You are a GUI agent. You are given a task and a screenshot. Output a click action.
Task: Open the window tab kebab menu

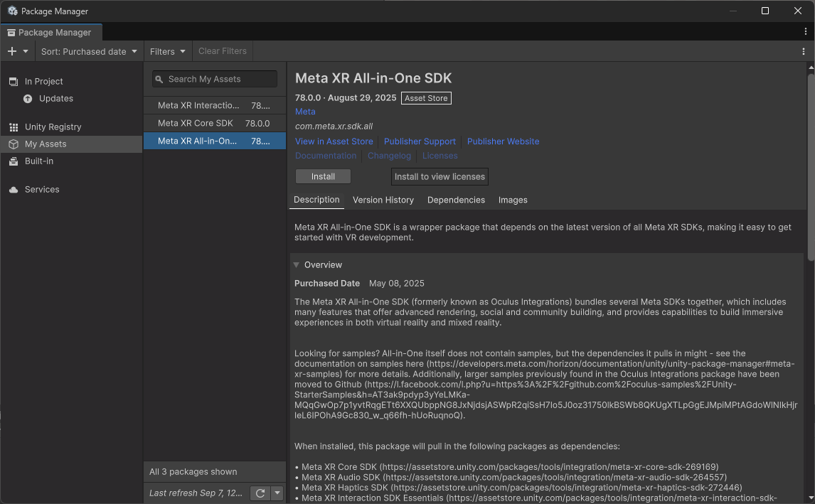point(805,32)
